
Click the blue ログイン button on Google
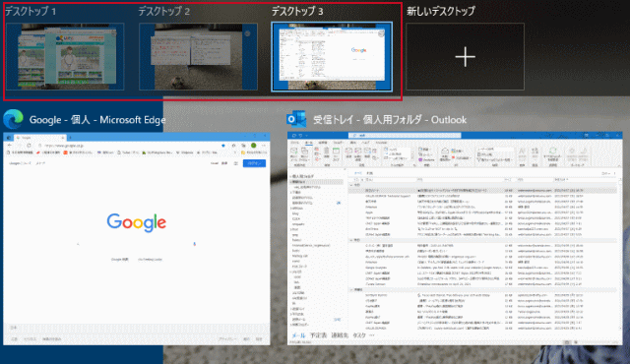click(x=254, y=163)
